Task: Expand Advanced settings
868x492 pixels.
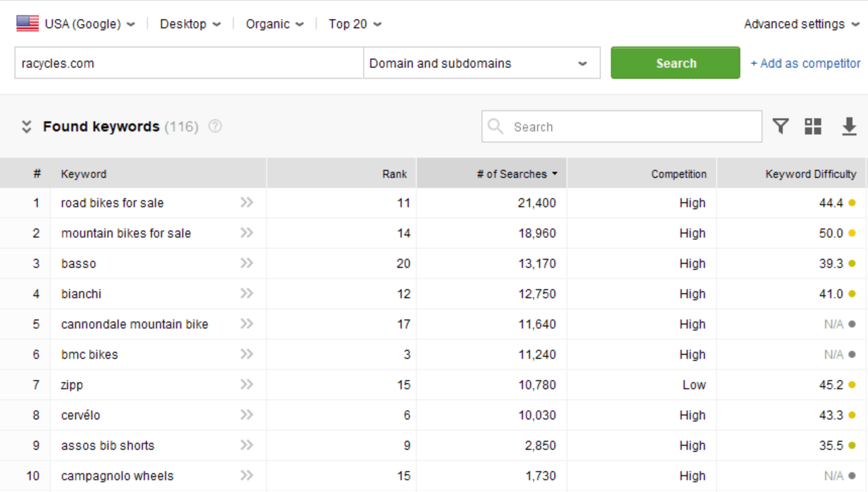Action: click(802, 24)
